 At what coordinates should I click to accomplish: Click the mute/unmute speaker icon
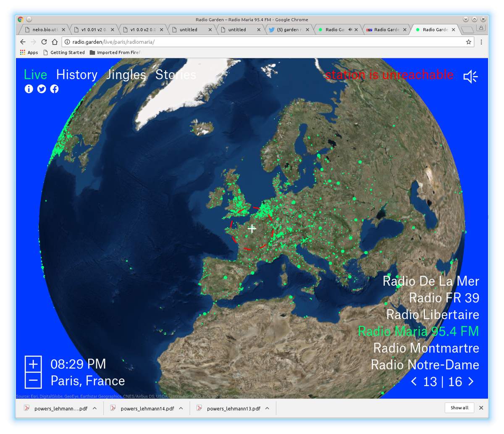point(470,76)
